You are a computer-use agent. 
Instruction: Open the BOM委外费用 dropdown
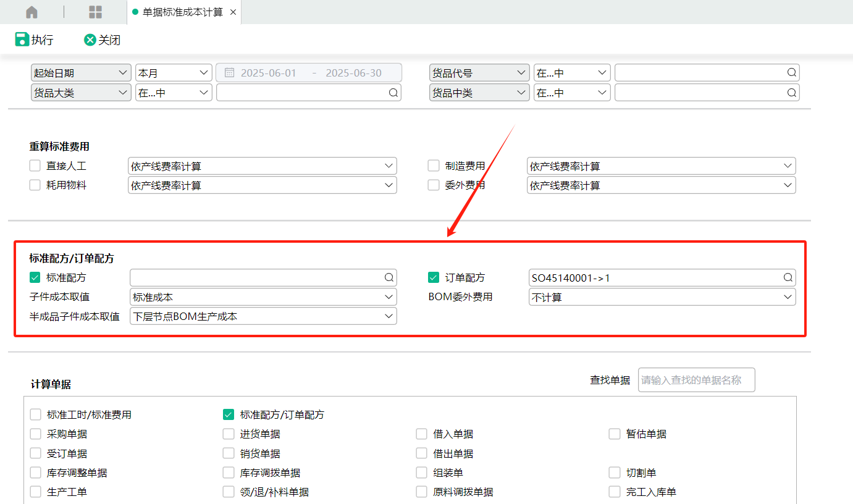662,297
